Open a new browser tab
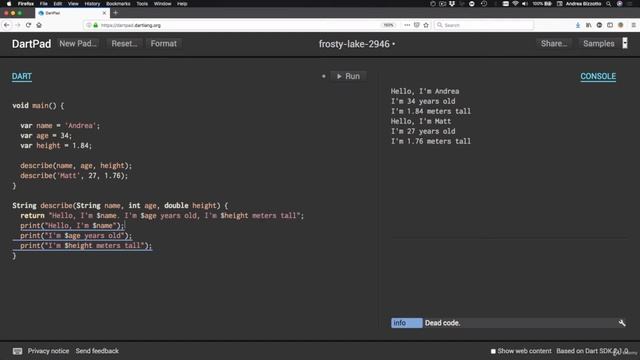 coord(116,13)
